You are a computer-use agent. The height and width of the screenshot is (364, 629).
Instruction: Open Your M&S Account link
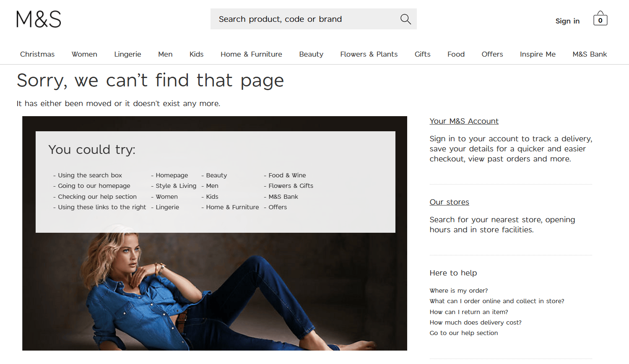[x=464, y=121]
